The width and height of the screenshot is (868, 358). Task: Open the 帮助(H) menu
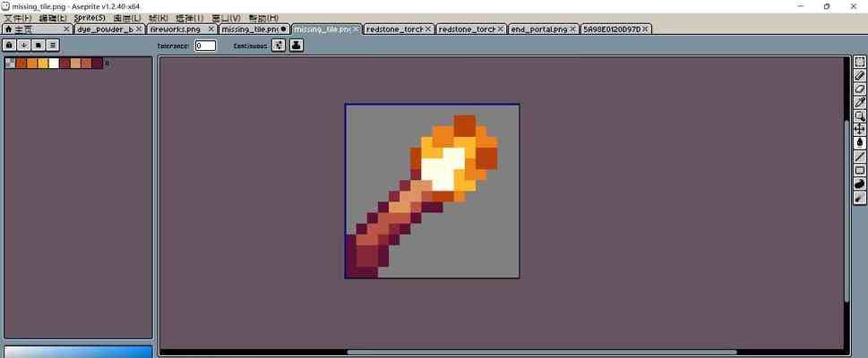coord(263,18)
